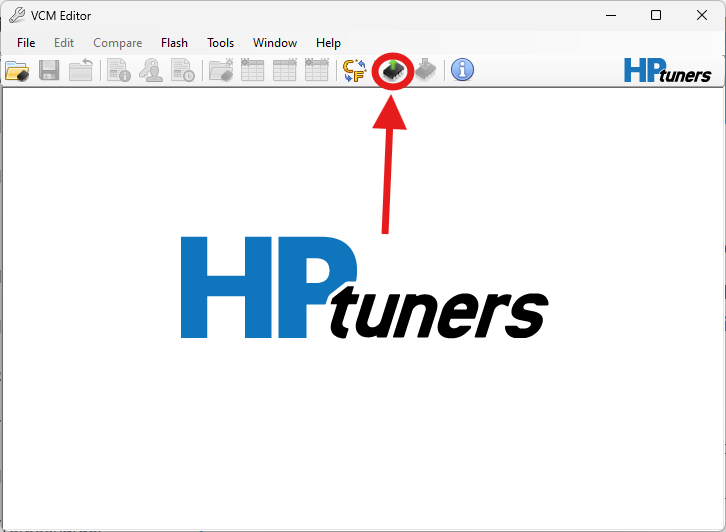This screenshot has width=726, height=532.
Task: Click the grayed-out Compare menu
Action: tap(117, 43)
